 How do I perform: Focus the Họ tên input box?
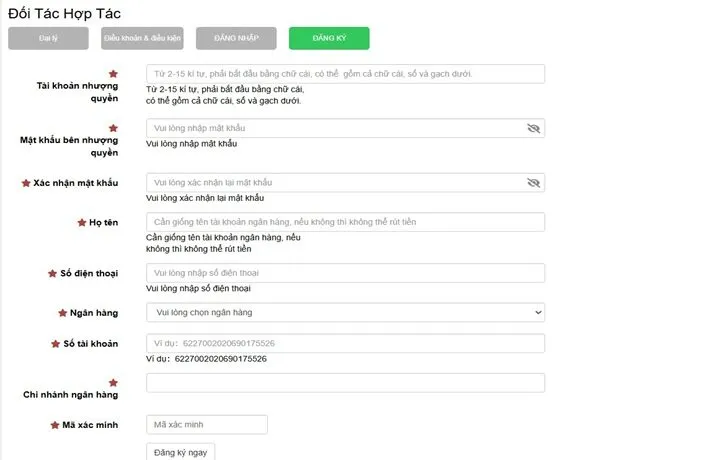click(x=345, y=221)
